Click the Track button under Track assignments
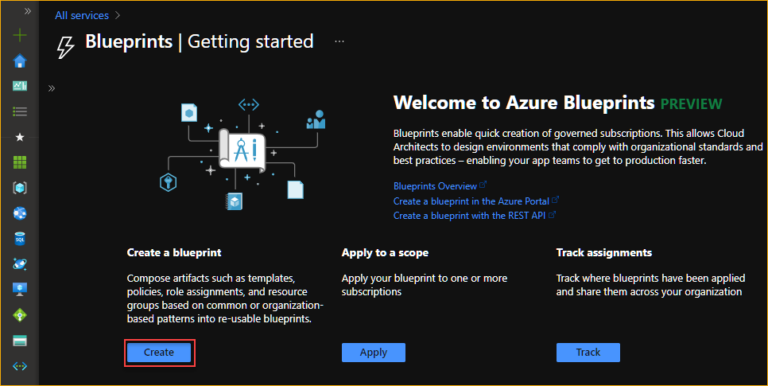Image resolution: width=768 pixels, height=386 pixels. click(x=588, y=352)
